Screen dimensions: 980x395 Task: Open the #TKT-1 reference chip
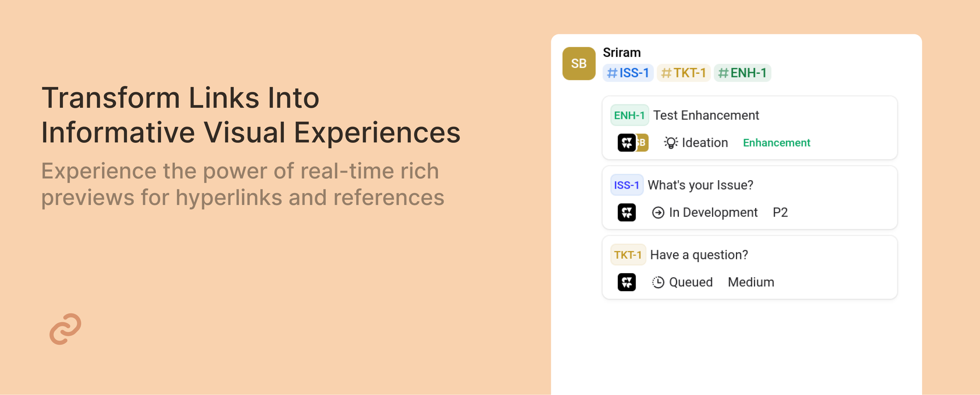coord(683,73)
